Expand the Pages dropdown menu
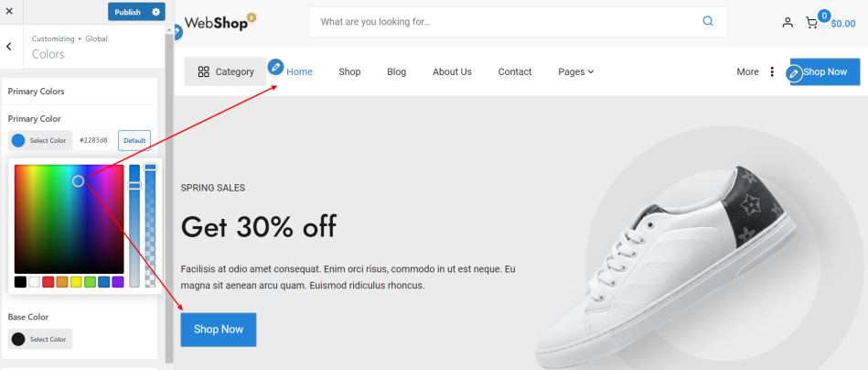868x370 pixels. [x=575, y=71]
